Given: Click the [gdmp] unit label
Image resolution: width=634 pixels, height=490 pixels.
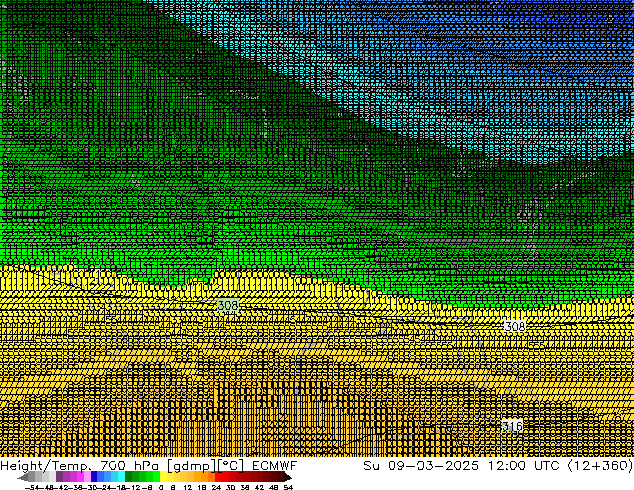Looking at the screenshot, I should point(192,466).
